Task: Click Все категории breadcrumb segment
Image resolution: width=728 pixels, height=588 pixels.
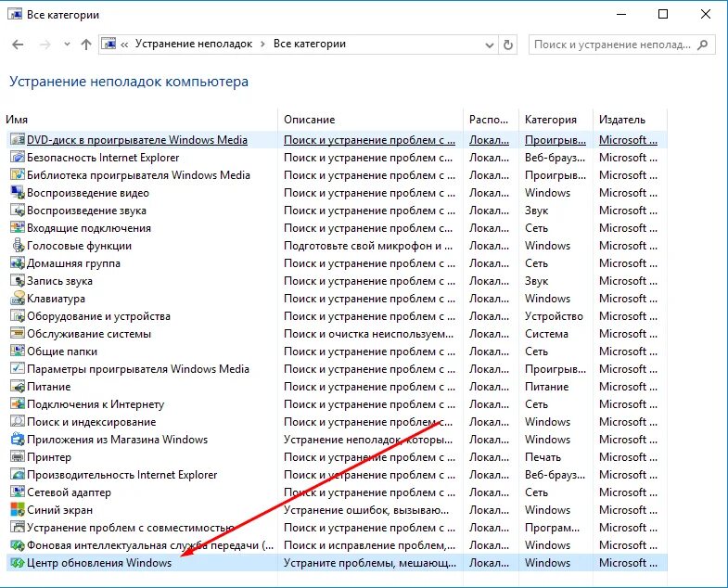Action: [x=310, y=44]
